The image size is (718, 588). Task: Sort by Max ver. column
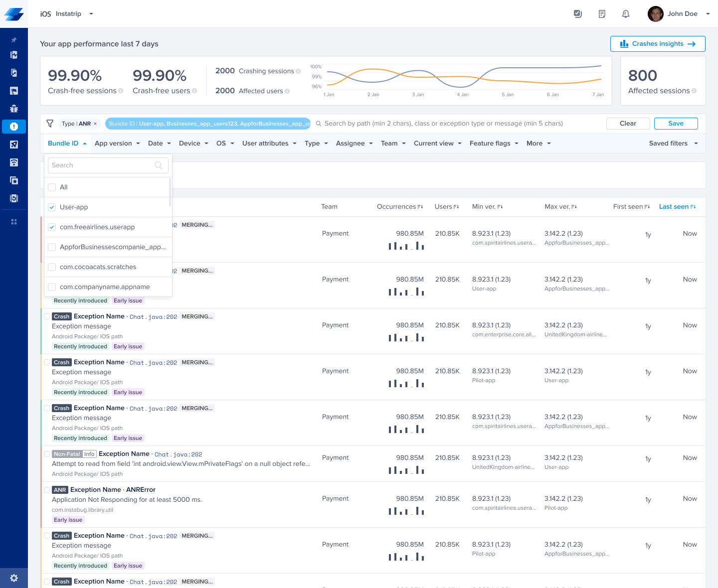(x=574, y=207)
